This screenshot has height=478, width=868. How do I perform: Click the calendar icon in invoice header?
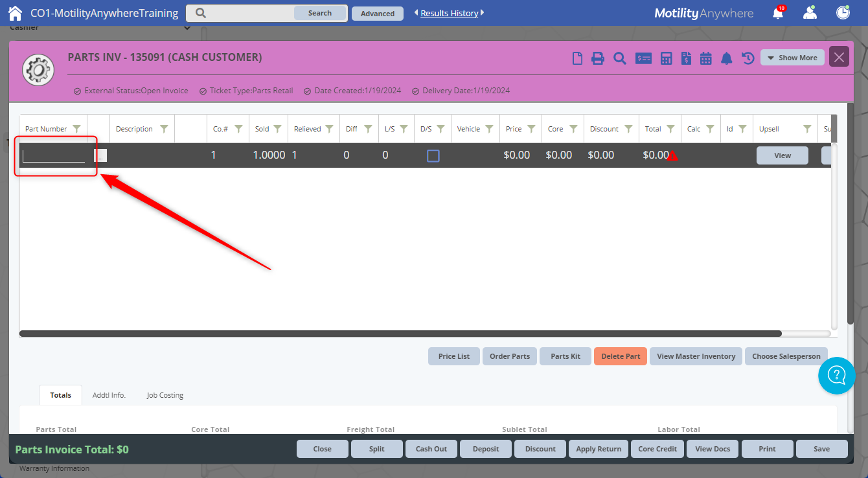(706, 58)
